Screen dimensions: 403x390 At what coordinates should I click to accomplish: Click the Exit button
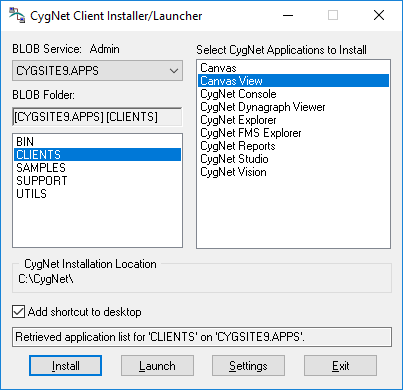coord(340,366)
